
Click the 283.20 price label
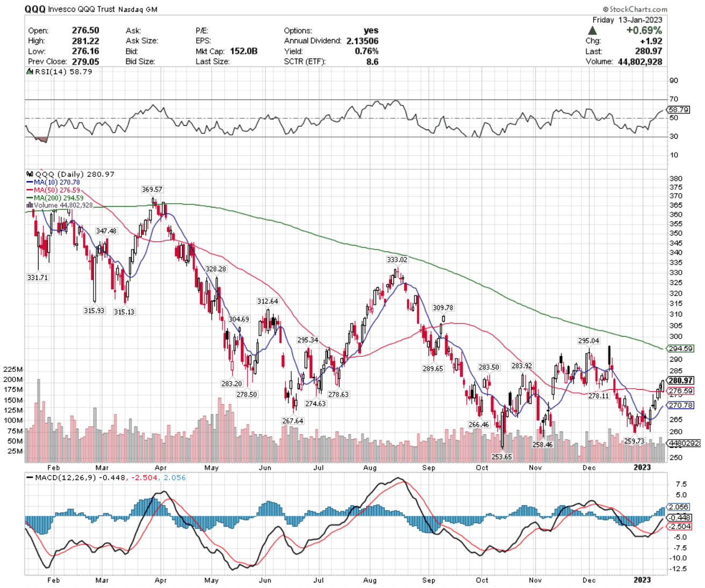232,384
